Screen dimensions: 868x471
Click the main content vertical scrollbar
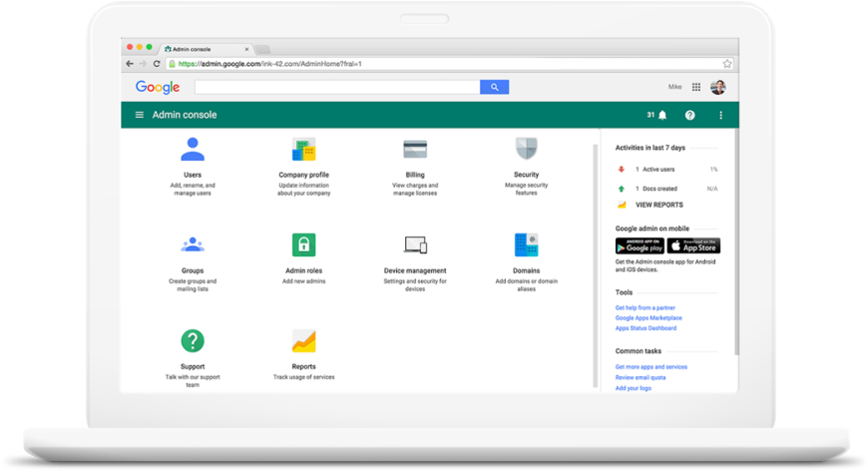coord(595,265)
